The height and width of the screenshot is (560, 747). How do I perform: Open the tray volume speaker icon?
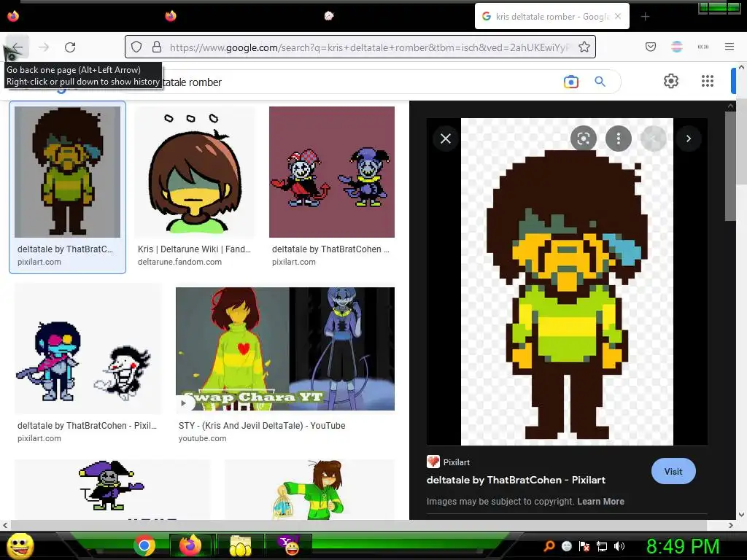pyautogui.click(x=619, y=546)
